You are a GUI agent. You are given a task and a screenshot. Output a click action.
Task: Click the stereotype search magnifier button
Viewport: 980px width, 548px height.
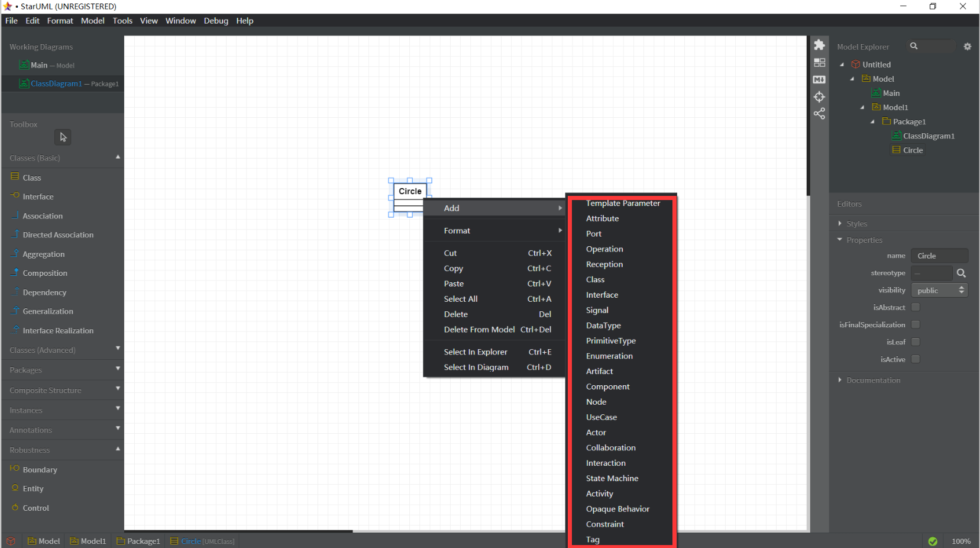pos(961,273)
